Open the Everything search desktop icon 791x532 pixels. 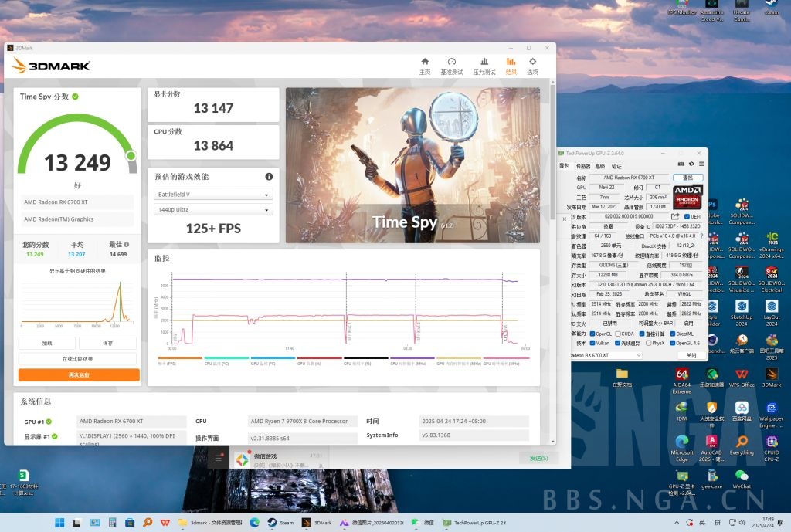click(x=742, y=446)
